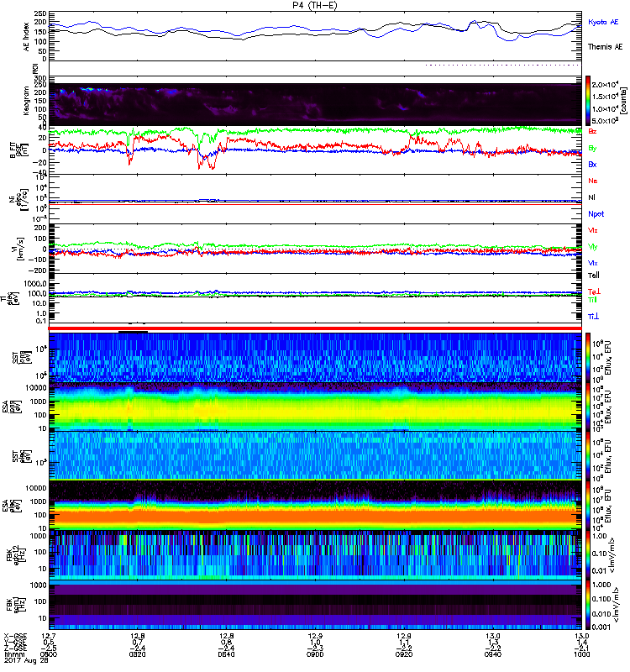The width and height of the screenshot is (630, 672).
Task: Click the blue Vix velocity legend entry
Action: click(594, 263)
